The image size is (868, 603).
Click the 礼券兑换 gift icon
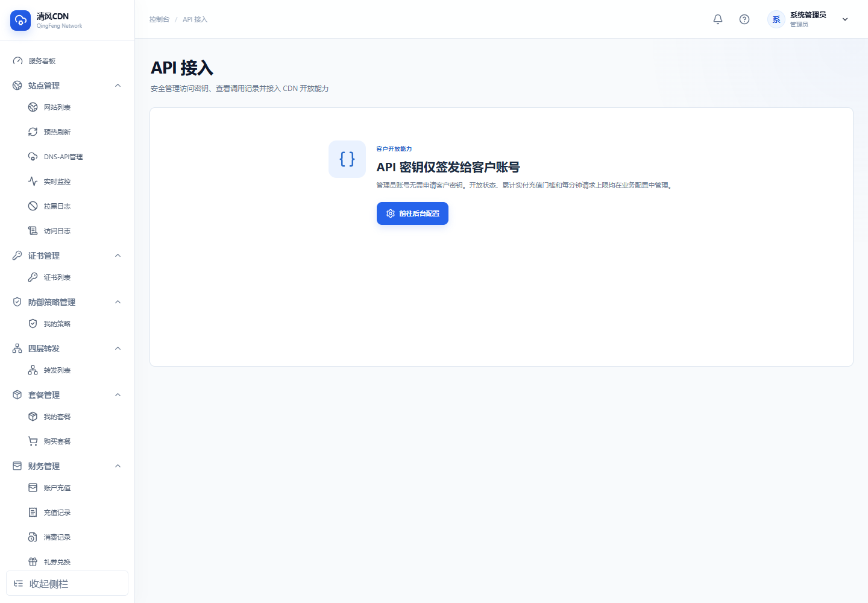tap(33, 562)
